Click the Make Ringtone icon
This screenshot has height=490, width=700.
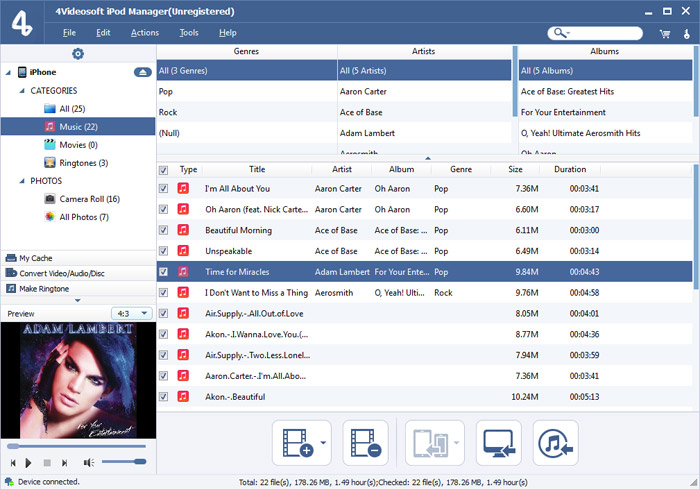point(11,289)
